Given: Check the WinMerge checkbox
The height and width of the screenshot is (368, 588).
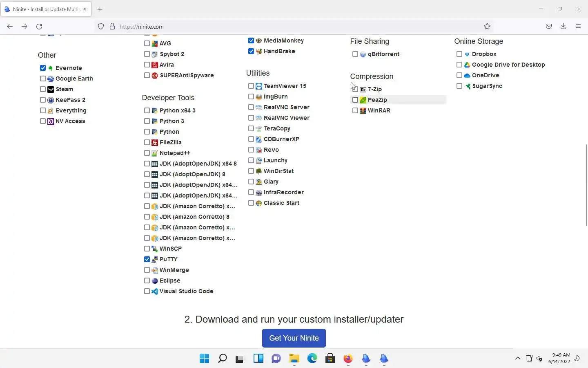Looking at the screenshot, I should pyautogui.click(x=147, y=270).
